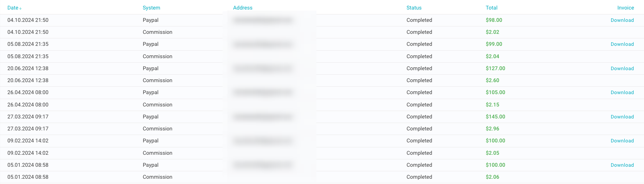Download invoice for the 05.01.2024 Paypal payment
This screenshot has height=184, width=644.
[622, 165]
